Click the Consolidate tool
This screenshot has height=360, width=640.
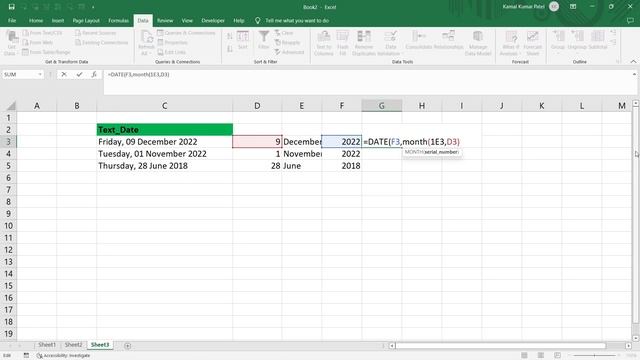click(419, 40)
